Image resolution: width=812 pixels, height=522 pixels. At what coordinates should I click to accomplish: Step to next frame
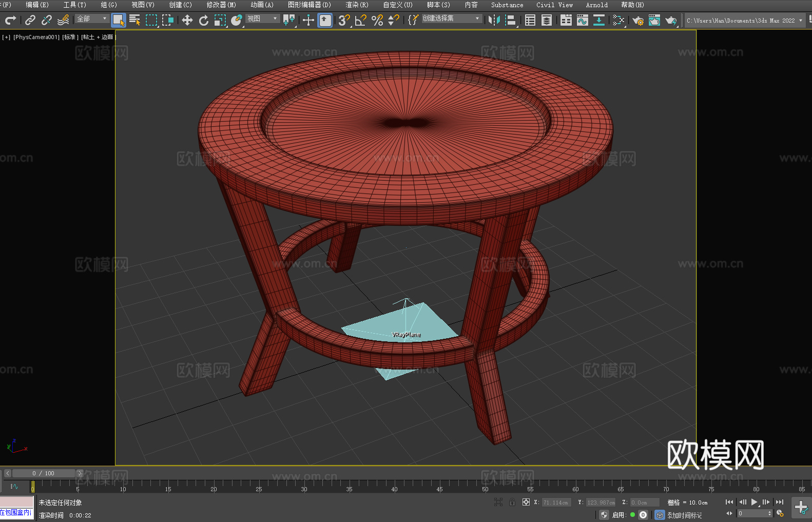click(766, 502)
